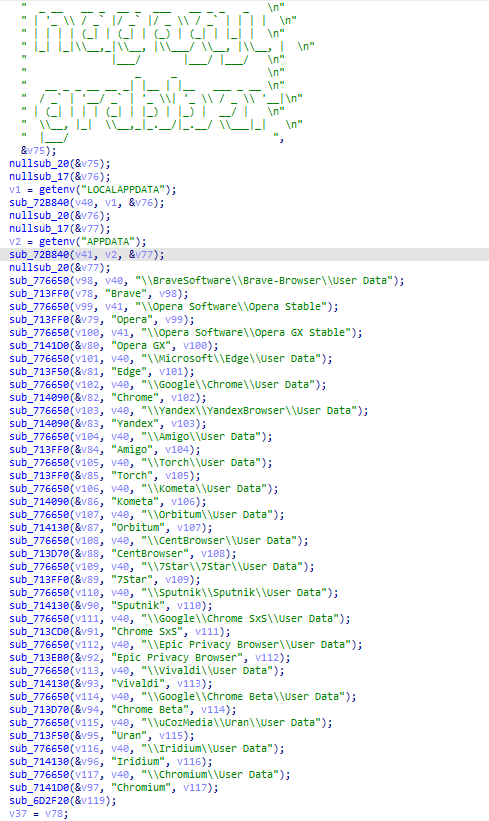This screenshot has height=821, width=489.
Task: Select the "\\Sputnik\\Sputnik\\User Data" path string
Action: (x=234, y=593)
